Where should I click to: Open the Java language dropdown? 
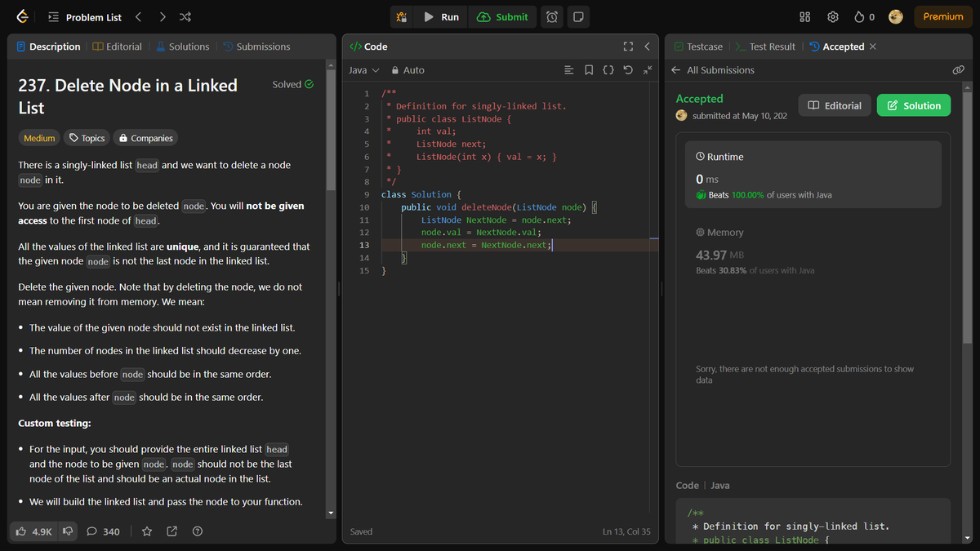(363, 70)
